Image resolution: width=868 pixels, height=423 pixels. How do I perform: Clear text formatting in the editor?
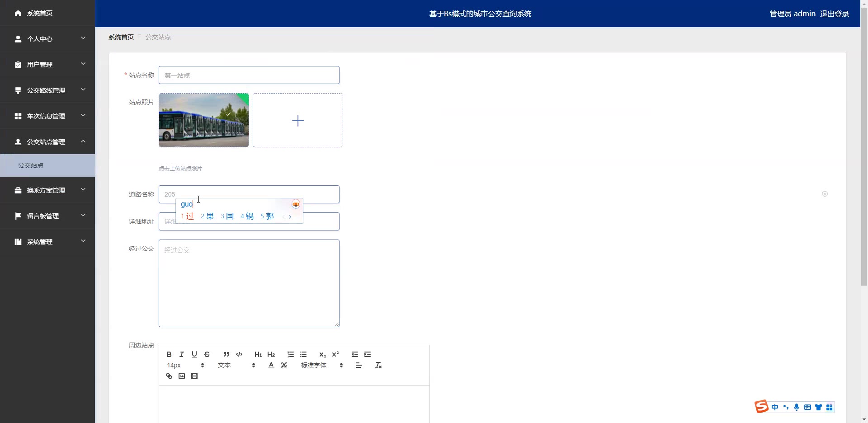(378, 365)
